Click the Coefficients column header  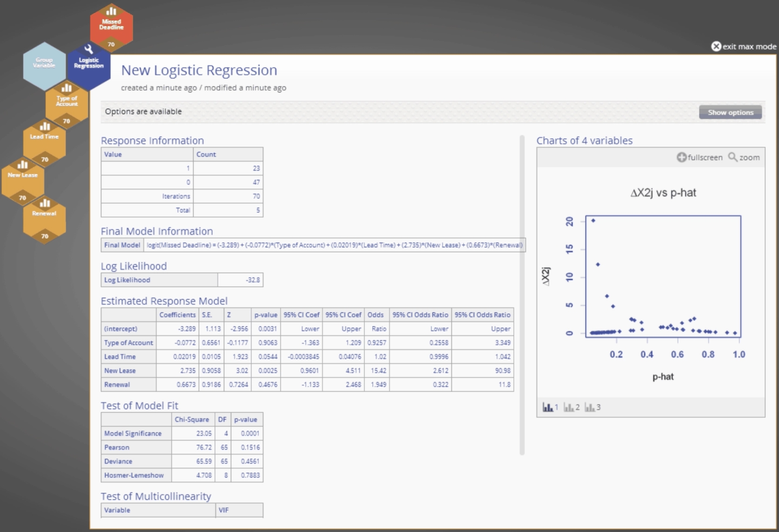[x=177, y=315]
